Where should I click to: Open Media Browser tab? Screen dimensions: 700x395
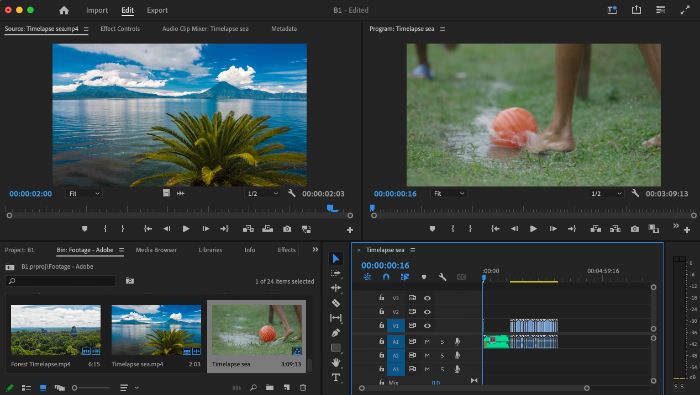156,250
